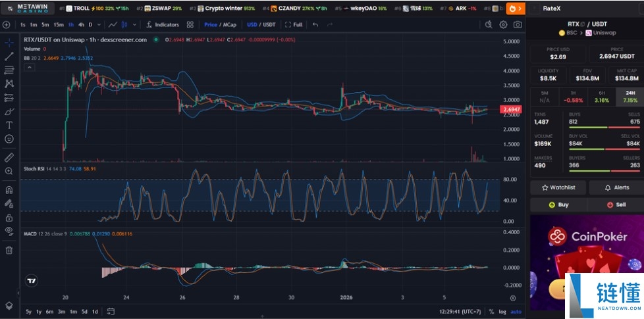This screenshot has height=319, width=644.
Task: Open the forecasting and measurement tools
Action: pyautogui.click(x=9, y=97)
